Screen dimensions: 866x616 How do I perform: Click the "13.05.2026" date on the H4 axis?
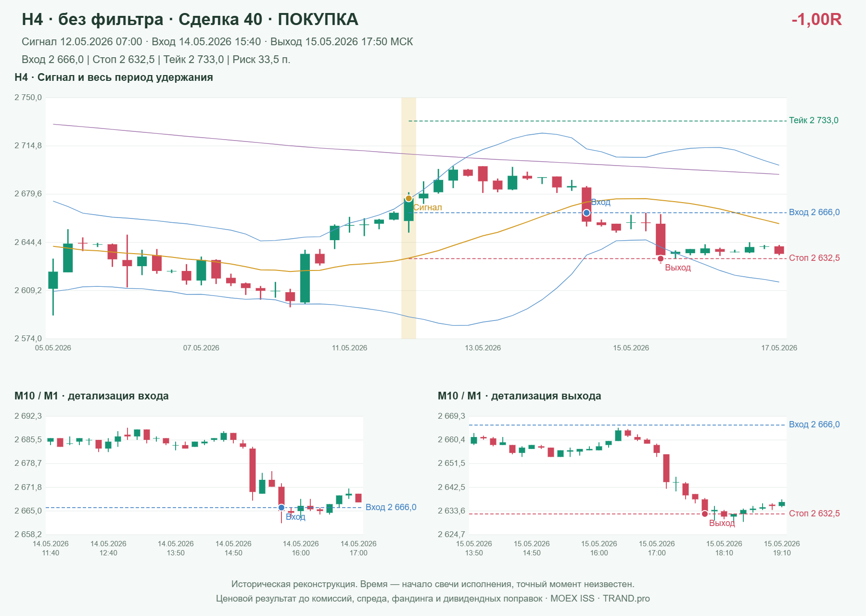(483, 348)
